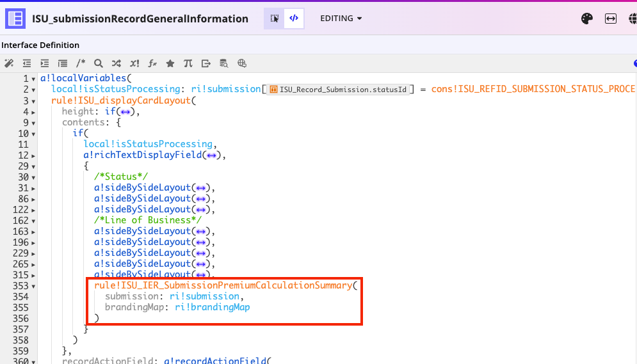This screenshot has height=364, width=637.
Task: Click the magic wand format expression icon
Action: pyautogui.click(x=9, y=63)
